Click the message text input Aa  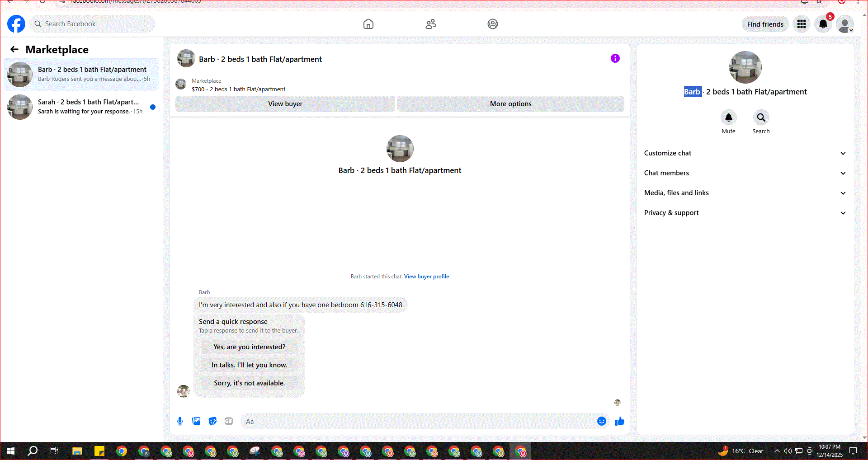[418, 421]
